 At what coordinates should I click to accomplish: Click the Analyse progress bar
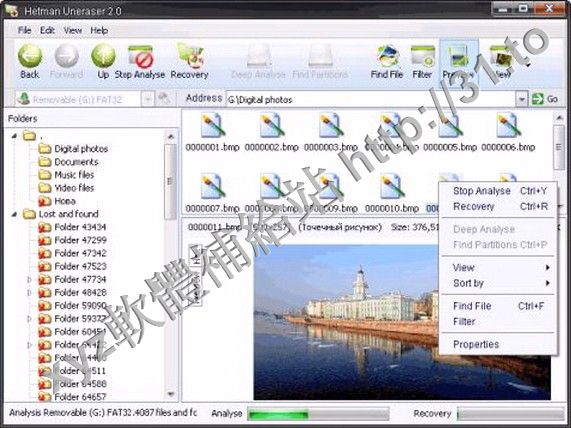click(x=318, y=414)
